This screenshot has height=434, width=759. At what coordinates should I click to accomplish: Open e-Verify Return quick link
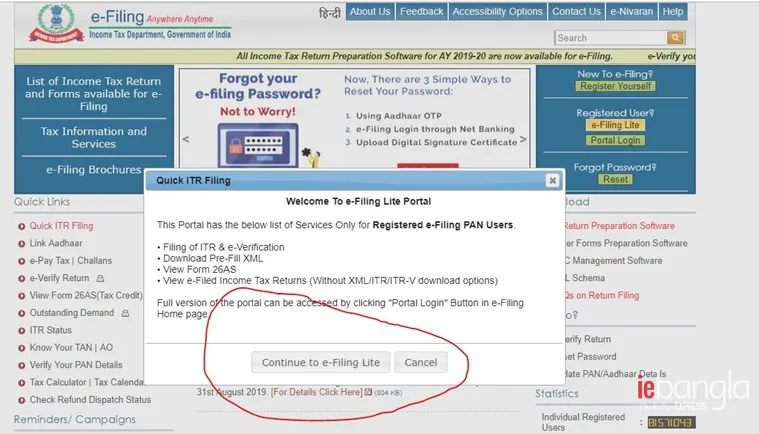click(59, 278)
